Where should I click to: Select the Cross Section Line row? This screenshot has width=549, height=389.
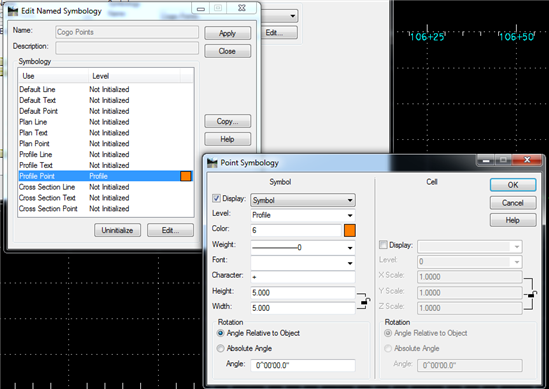click(105, 187)
